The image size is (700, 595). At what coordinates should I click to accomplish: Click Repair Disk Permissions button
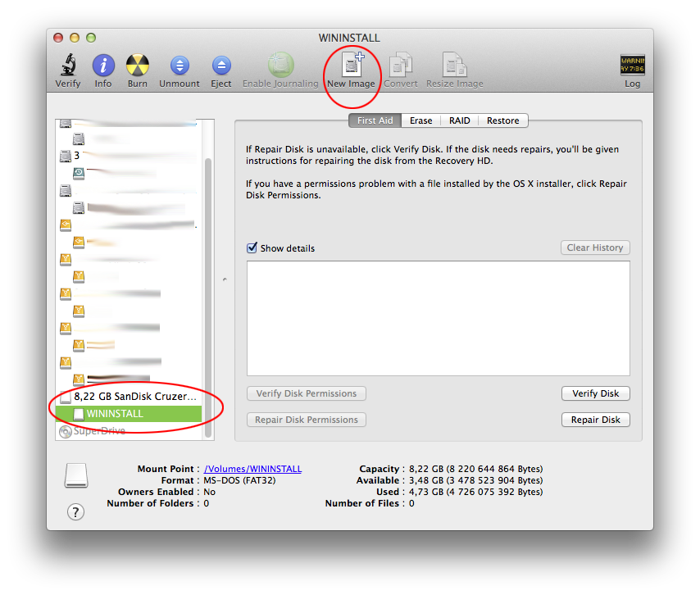(307, 420)
